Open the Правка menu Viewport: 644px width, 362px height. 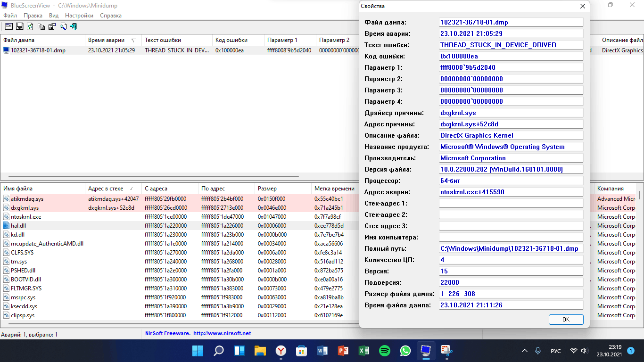tap(33, 16)
